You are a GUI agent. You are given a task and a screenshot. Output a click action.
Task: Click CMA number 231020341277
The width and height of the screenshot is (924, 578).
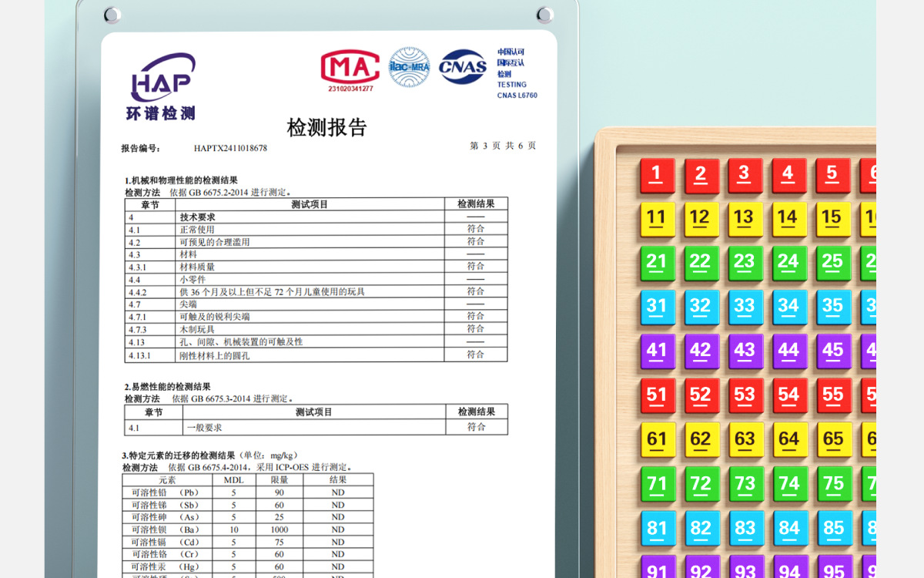coord(350,89)
